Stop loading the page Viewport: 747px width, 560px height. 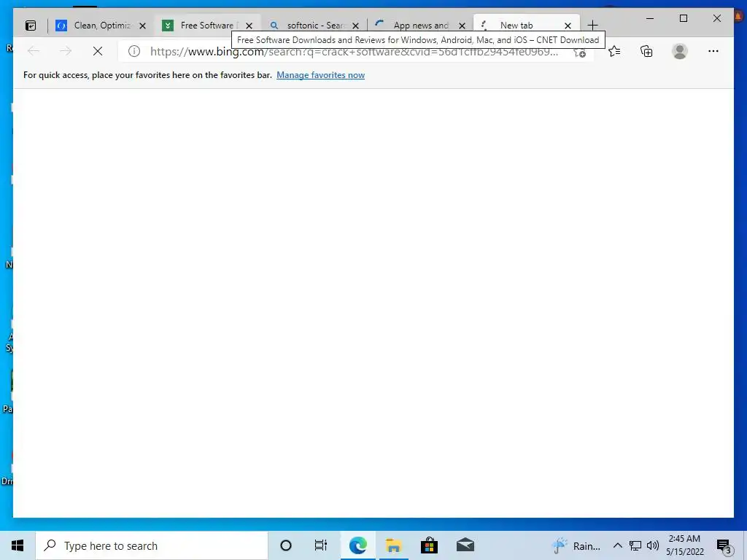click(98, 51)
